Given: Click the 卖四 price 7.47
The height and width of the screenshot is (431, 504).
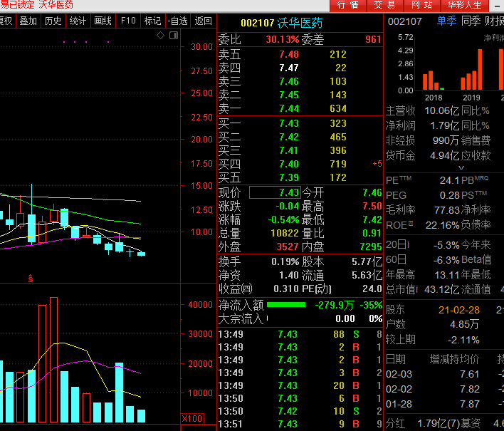Looking at the screenshot, I should pos(289,68).
